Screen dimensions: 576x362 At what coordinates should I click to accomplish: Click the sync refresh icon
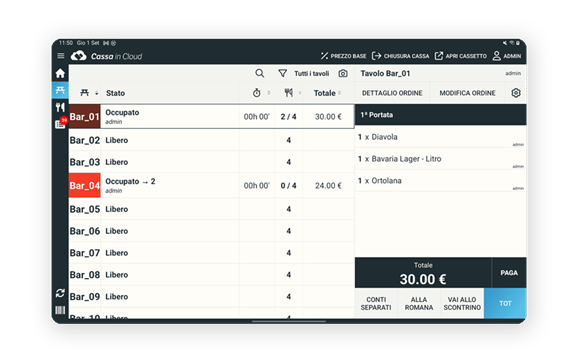60,293
